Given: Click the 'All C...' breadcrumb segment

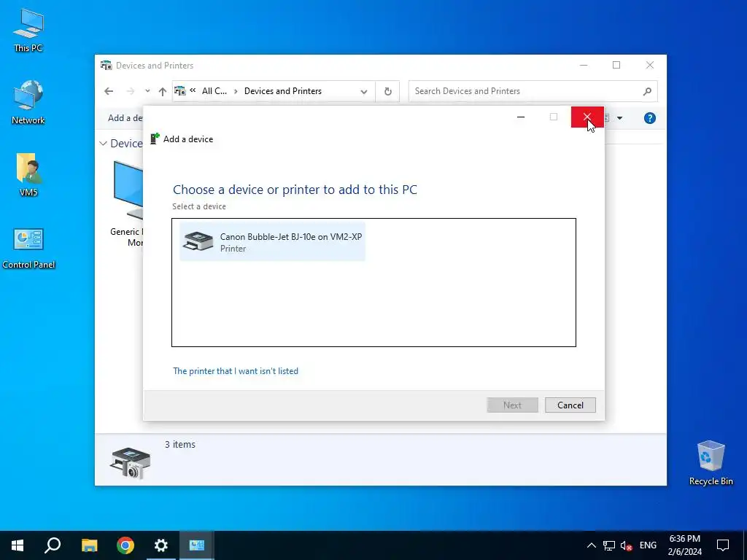Looking at the screenshot, I should click(214, 91).
